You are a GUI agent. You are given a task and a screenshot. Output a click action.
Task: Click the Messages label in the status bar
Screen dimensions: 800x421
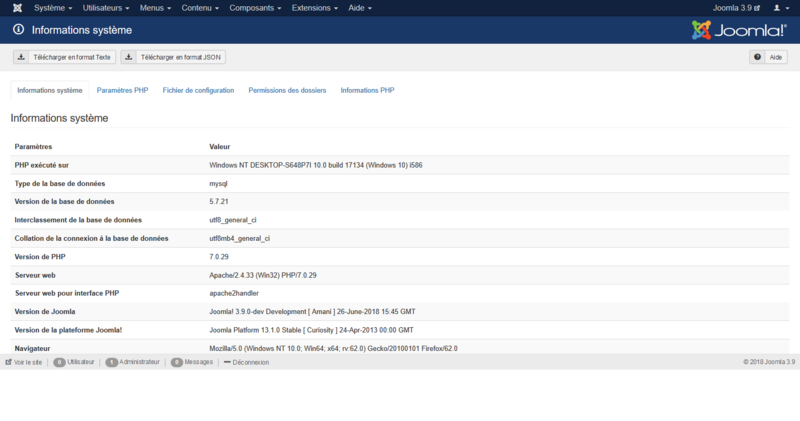tap(198, 362)
